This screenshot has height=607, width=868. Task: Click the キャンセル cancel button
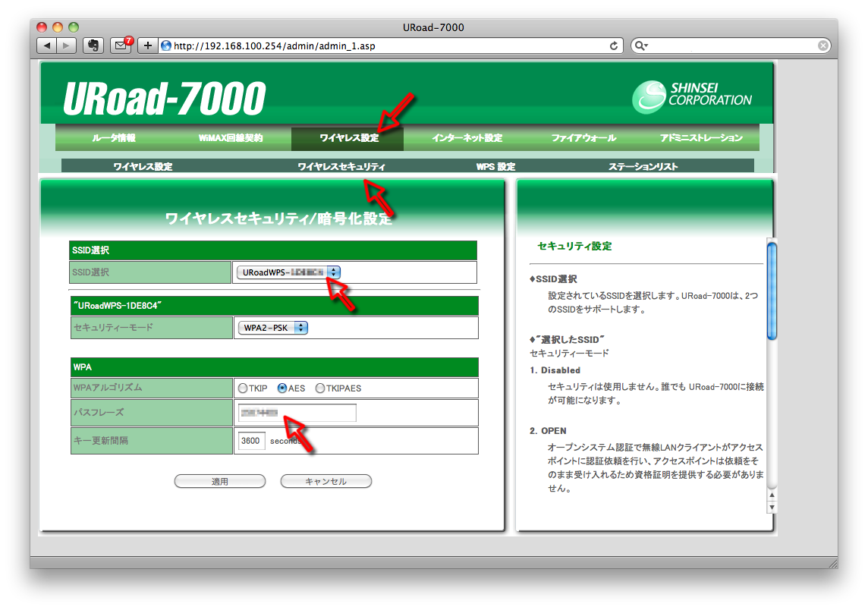(326, 481)
